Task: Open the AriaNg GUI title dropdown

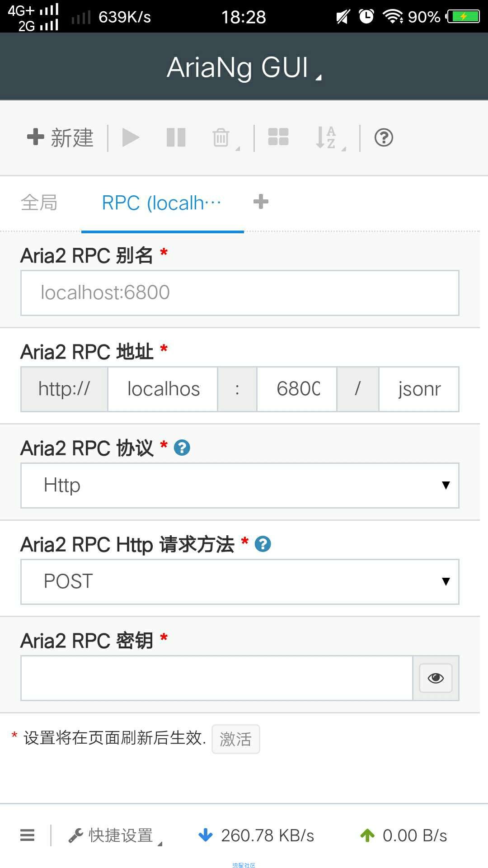Action: (244, 67)
